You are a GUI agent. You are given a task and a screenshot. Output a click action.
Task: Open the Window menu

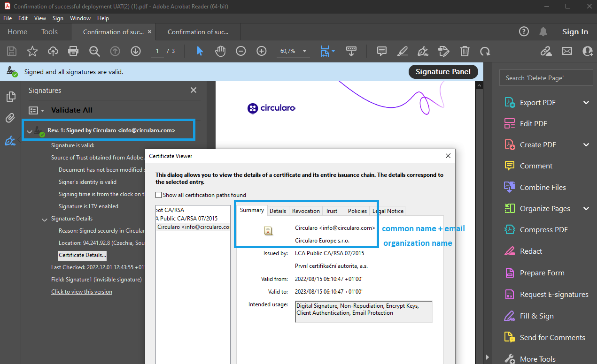[x=80, y=18]
